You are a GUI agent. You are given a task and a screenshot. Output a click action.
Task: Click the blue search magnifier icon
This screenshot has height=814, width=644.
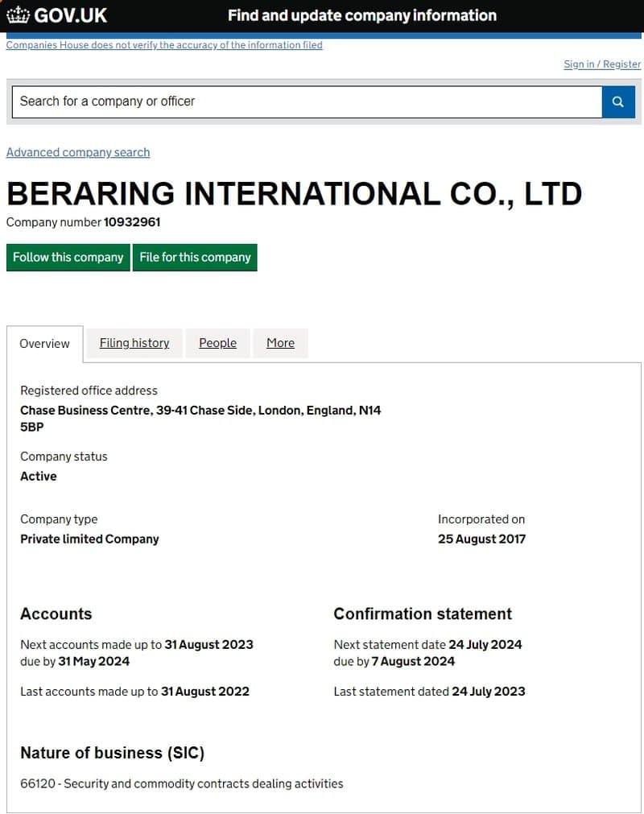(x=617, y=101)
